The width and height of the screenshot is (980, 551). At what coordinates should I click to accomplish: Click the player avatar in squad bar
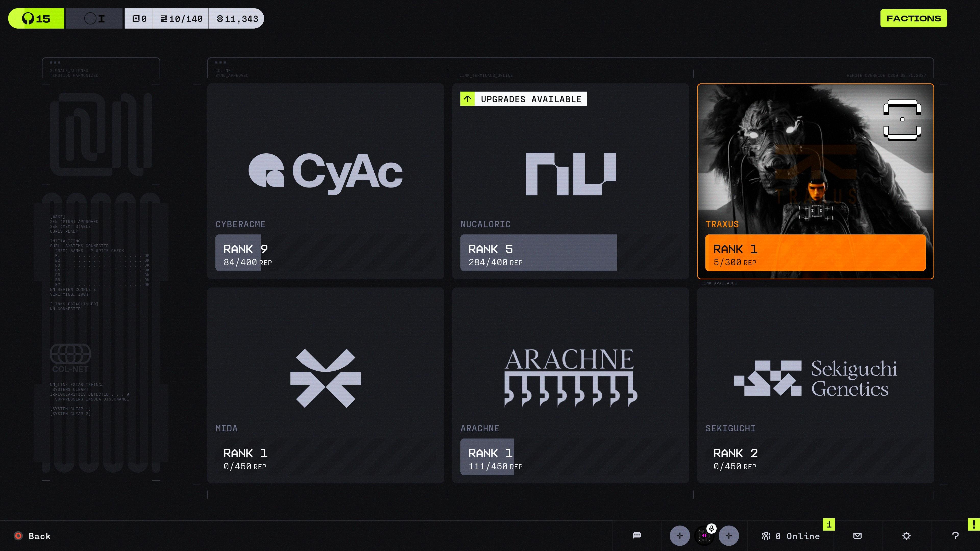(x=703, y=536)
